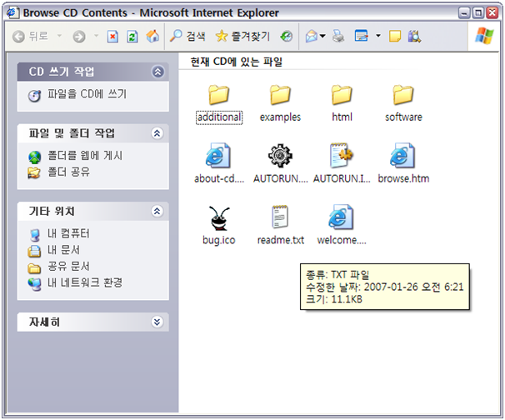Open the mail dropdown arrow
Viewport: 505px width, 420px height.
coord(322,36)
